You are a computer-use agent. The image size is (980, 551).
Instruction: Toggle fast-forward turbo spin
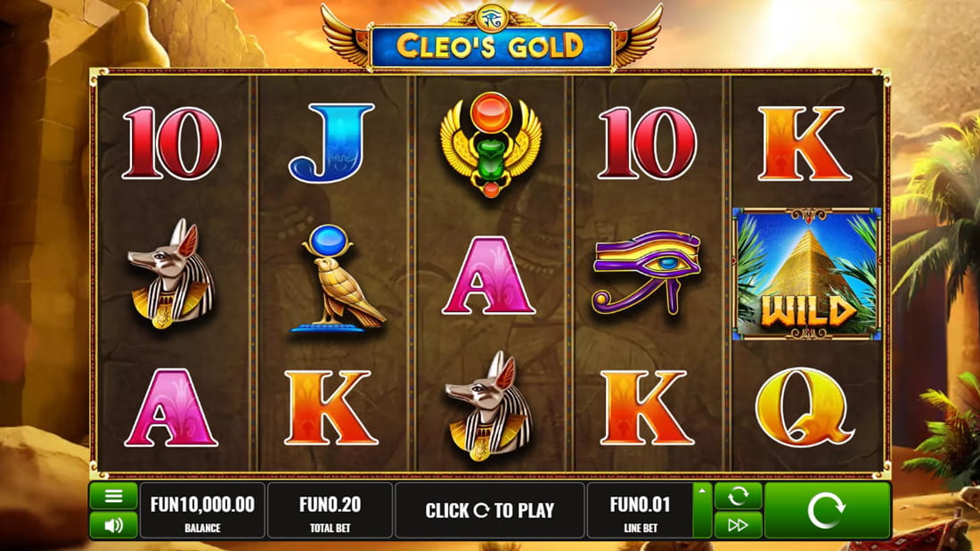point(739,525)
